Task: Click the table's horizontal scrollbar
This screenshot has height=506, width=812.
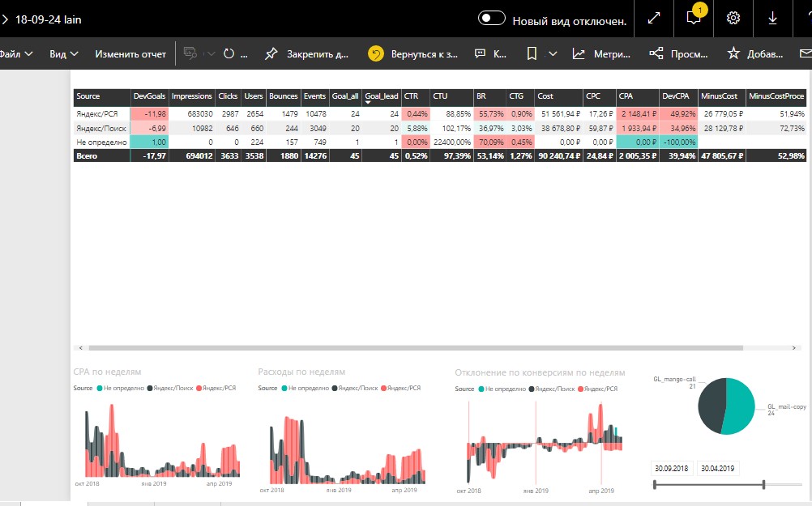Action: click(416, 347)
